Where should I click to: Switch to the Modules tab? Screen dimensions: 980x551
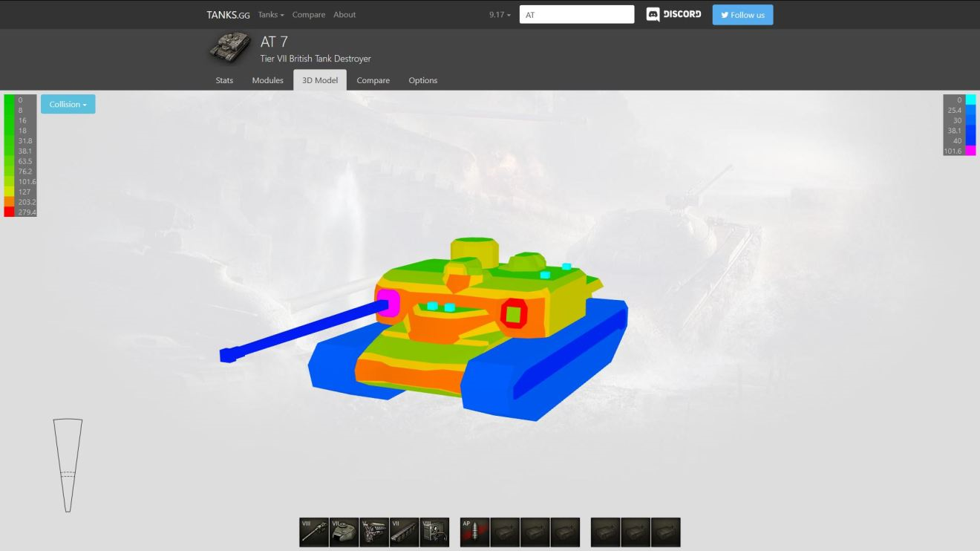click(267, 80)
